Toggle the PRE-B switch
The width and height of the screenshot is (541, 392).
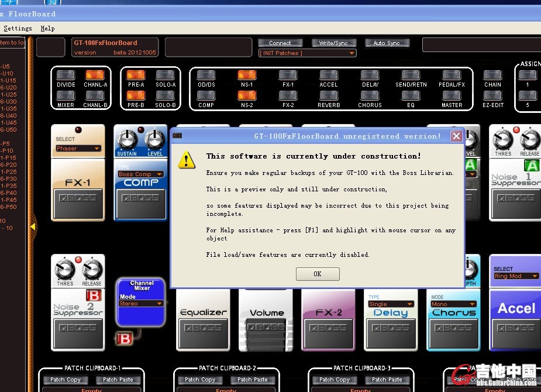pyautogui.click(x=136, y=95)
